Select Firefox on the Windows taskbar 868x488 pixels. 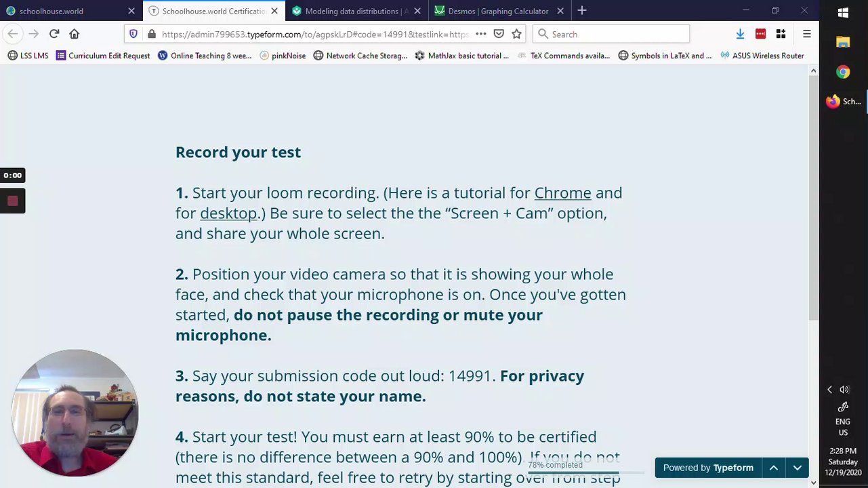click(844, 102)
